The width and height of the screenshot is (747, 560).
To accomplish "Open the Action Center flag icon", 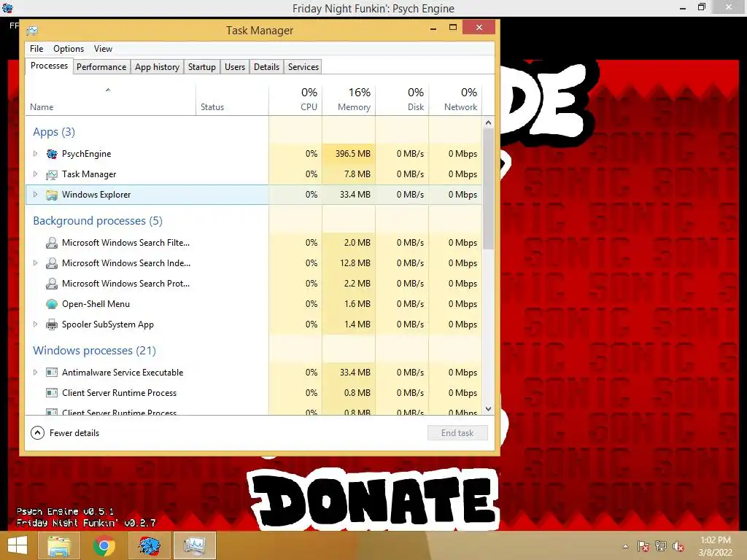I will pyautogui.click(x=643, y=546).
